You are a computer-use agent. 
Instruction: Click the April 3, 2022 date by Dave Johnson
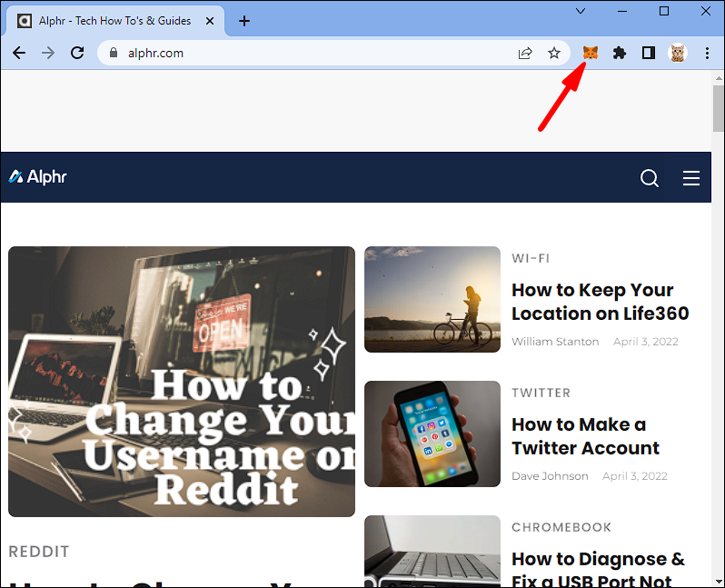(634, 476)
